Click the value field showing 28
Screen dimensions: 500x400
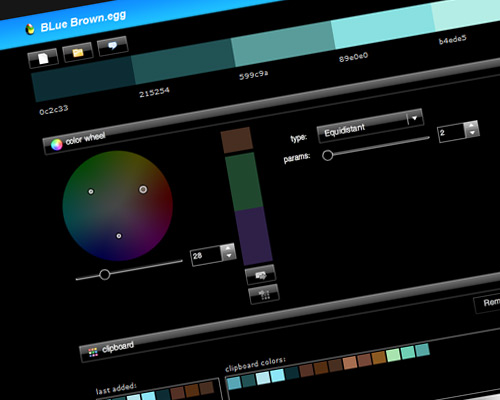click(206, 255)
